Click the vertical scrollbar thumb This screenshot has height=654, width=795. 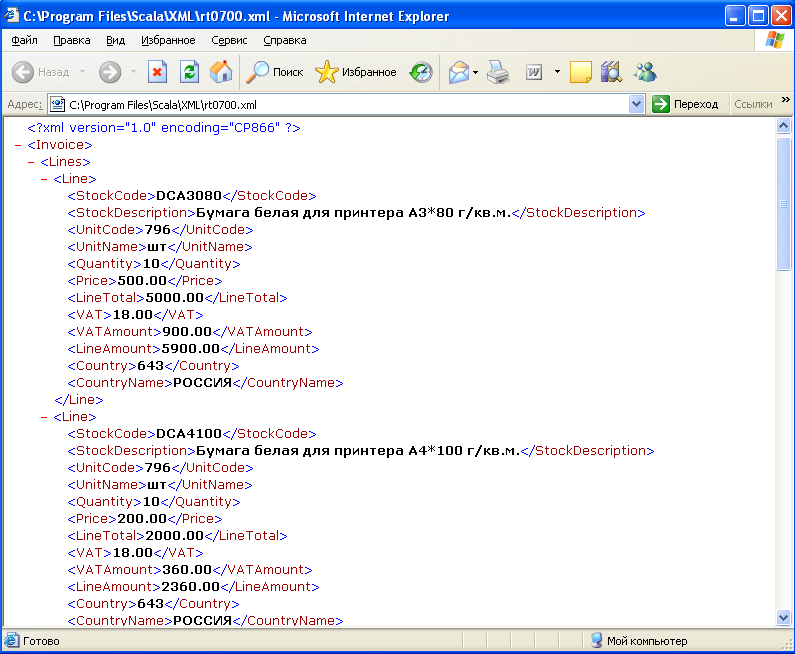pyautogui.click(x=783, y=204)
